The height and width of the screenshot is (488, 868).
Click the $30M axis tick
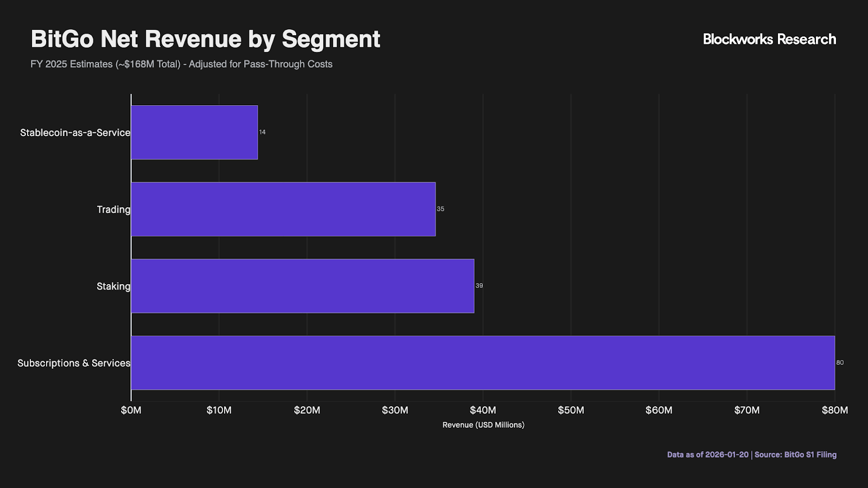click(x=395, y=410)
